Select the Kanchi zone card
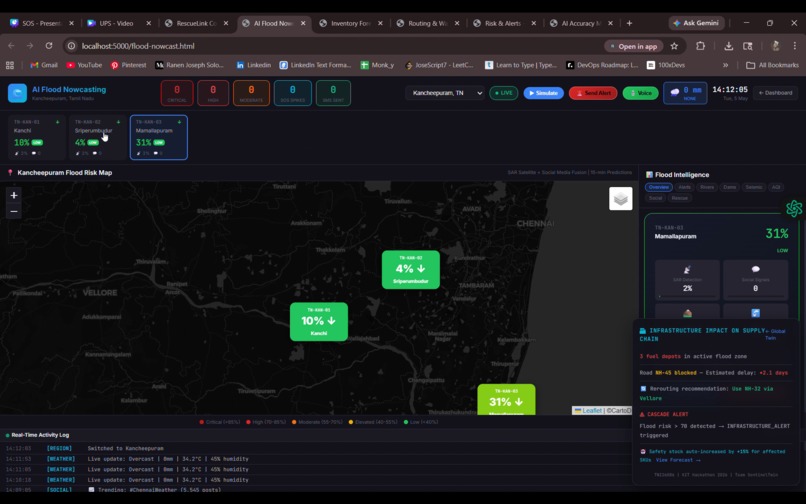 [x=35, y=137]
